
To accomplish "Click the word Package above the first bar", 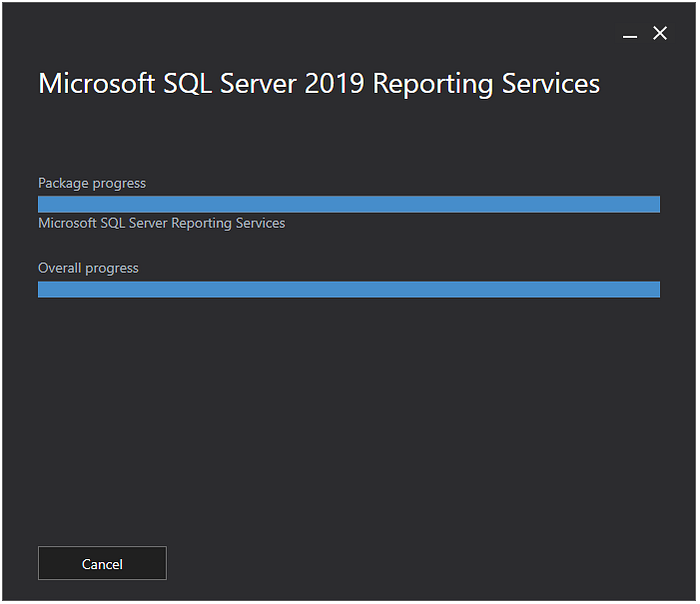I will 63,183.
